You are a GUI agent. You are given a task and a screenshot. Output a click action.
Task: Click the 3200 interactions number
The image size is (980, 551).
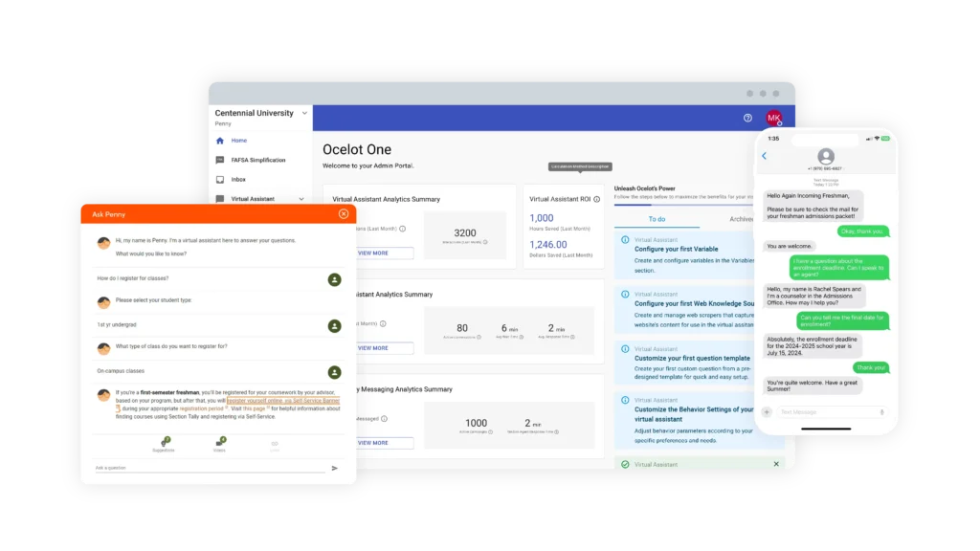point(465,233)
